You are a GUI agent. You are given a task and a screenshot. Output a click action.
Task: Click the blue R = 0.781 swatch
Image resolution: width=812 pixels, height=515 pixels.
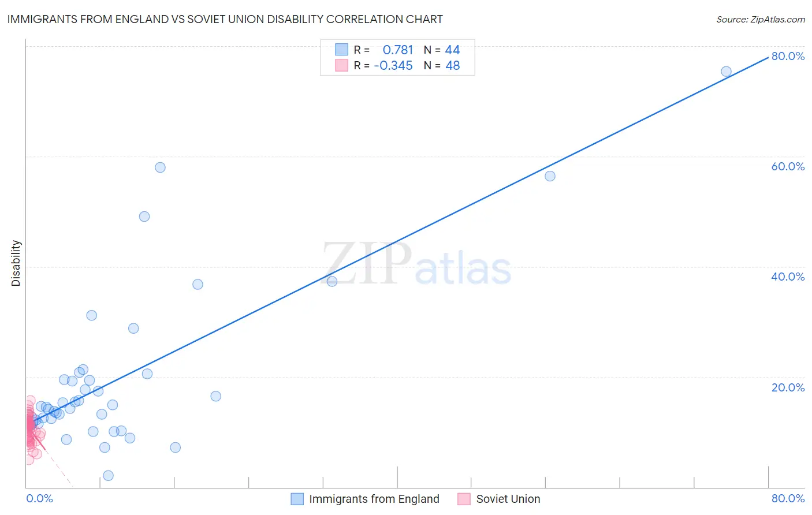(x=342, y=50)
